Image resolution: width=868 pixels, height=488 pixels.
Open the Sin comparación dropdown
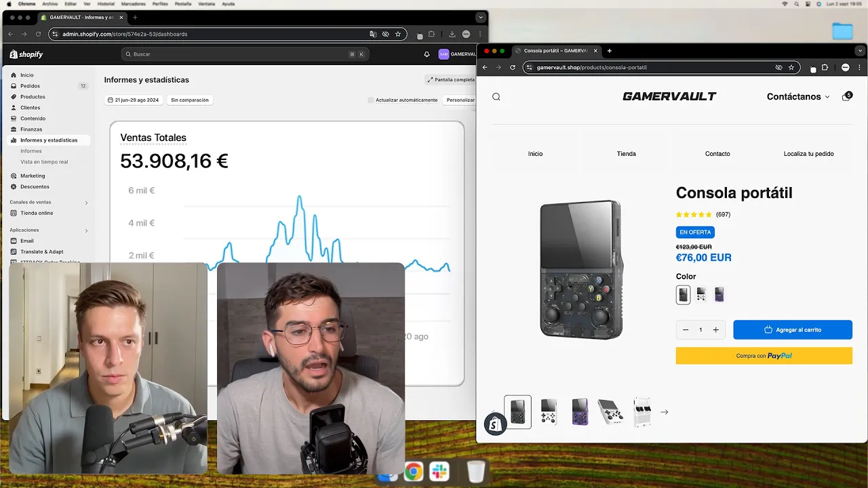tap(189, 100)
